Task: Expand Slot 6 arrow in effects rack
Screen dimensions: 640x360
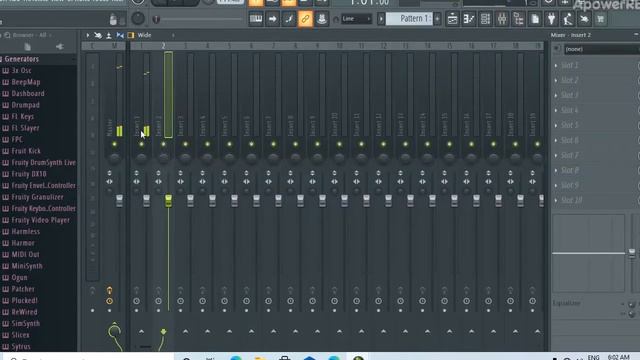Action: (556, 140)
